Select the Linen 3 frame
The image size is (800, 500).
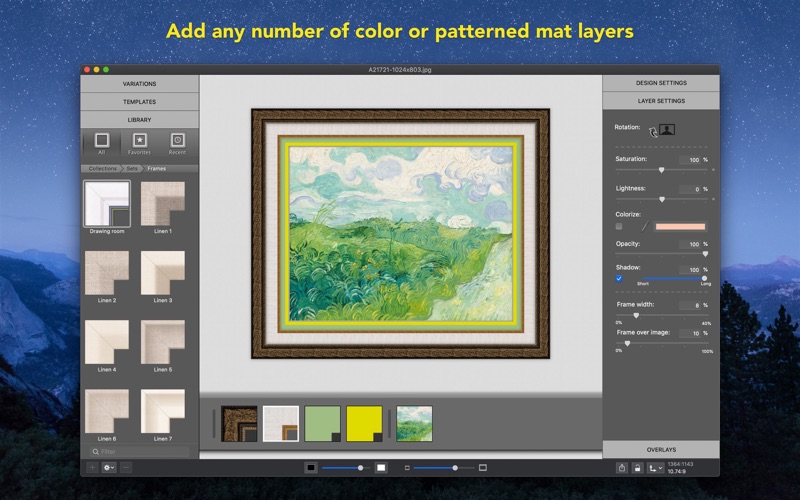click(163, 273)
